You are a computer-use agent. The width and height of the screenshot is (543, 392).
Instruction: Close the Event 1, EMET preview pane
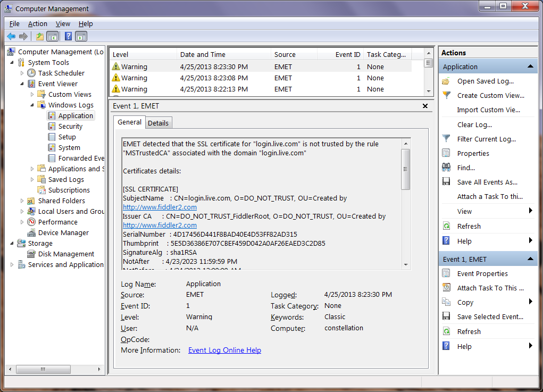pyautogui.click(x=425, y=106)
